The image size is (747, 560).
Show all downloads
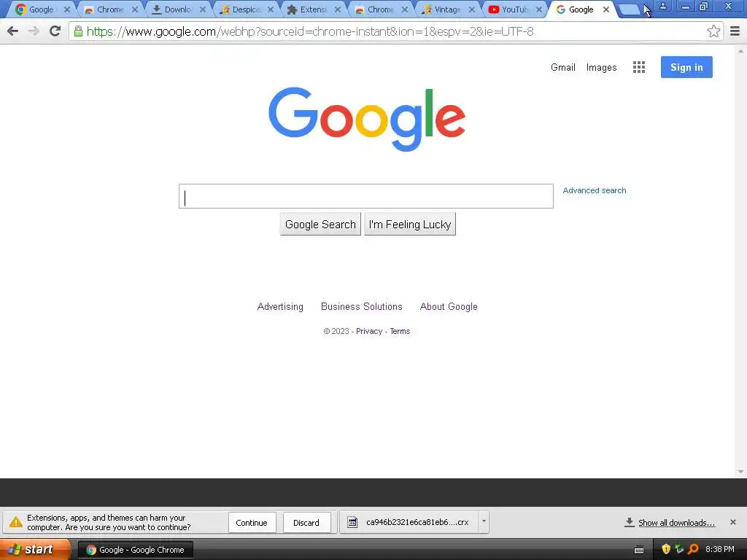[676, 523]
